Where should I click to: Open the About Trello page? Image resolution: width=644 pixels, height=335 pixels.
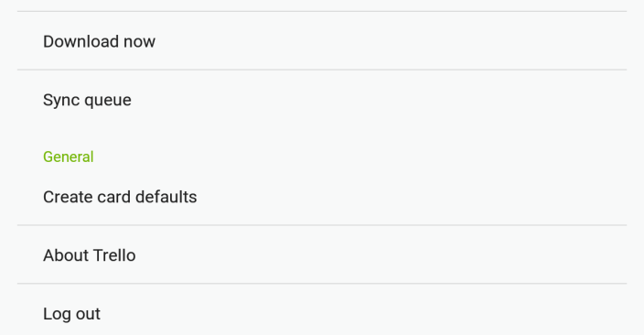(x=322, y=254)
